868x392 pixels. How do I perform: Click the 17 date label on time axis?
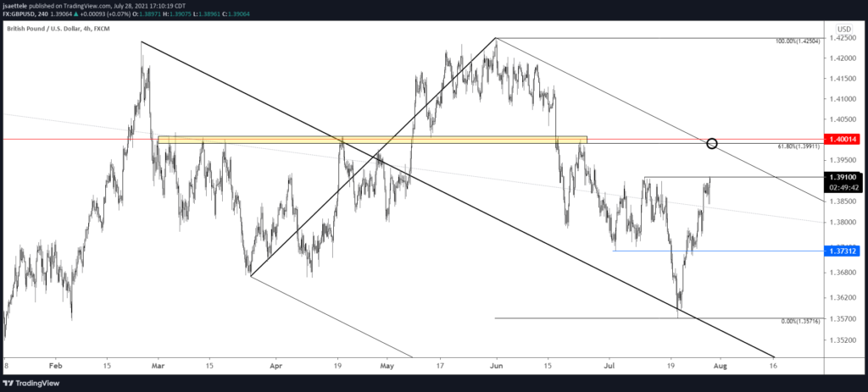441,366
